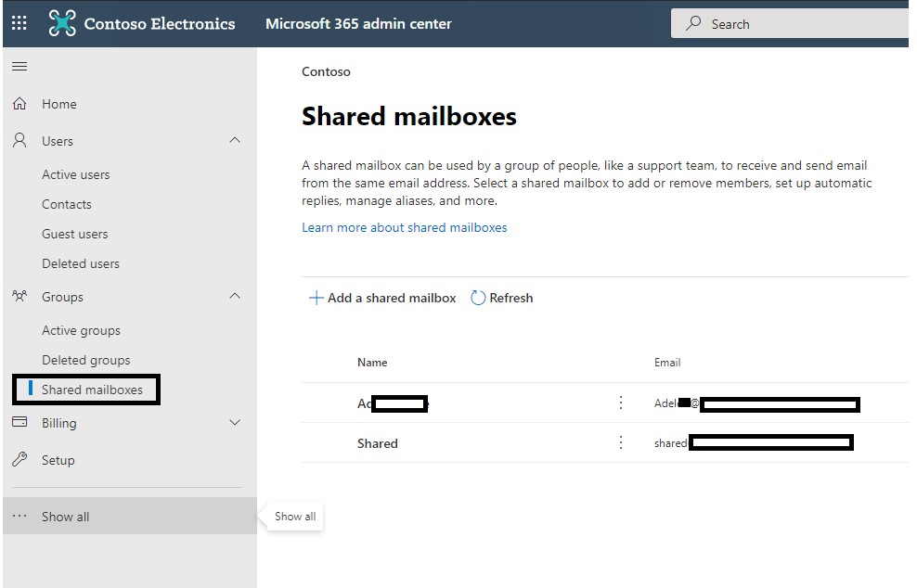Sort by the Name column header

click(372, 363)
